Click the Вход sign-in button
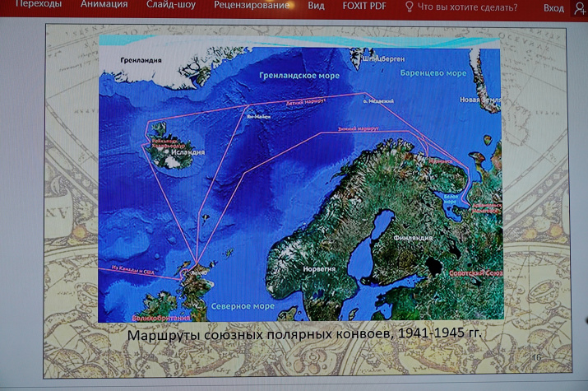The width and height of the screenshot is (588, 391). 553,8
